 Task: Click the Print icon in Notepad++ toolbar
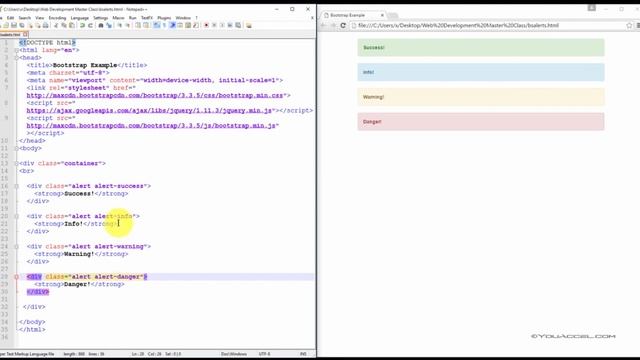pyautogui.click(x=45, y=25)
